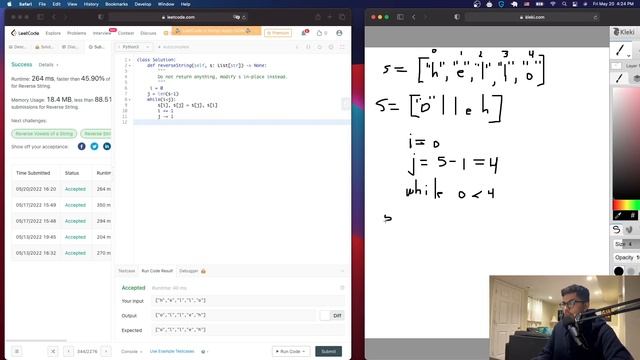Open the Safari File menu
Viewport: 640px width, 360px height.
(x=42, y=4)
